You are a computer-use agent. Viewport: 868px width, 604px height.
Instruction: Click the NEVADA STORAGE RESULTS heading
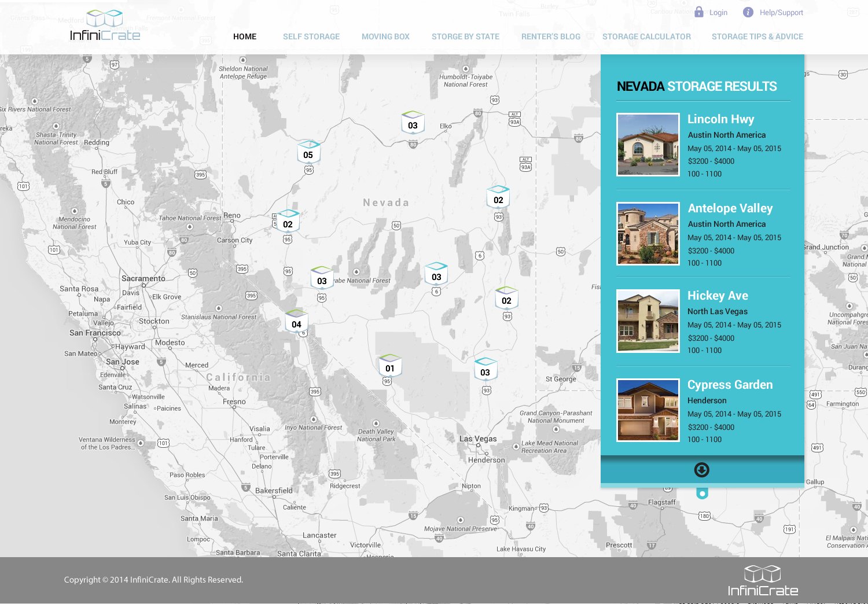click(697, 86)
